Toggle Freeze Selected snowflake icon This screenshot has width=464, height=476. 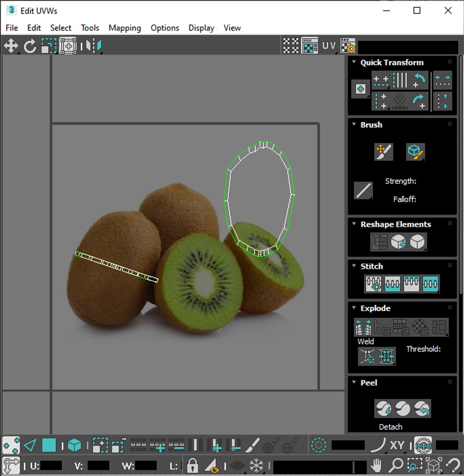[256, 465]
